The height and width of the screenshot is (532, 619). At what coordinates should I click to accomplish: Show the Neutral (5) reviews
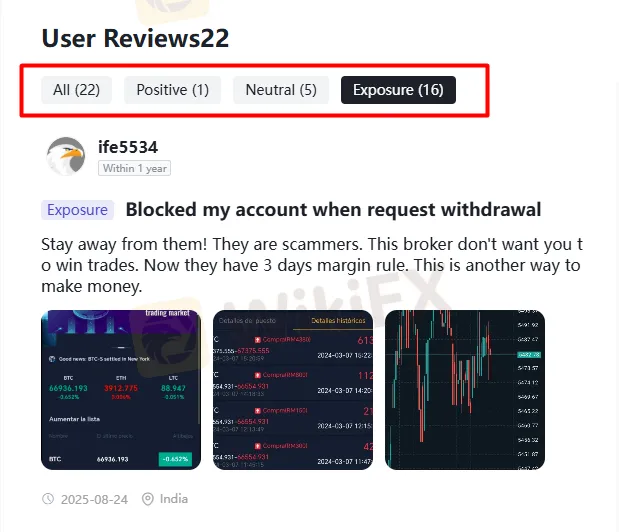pos(281,90)
